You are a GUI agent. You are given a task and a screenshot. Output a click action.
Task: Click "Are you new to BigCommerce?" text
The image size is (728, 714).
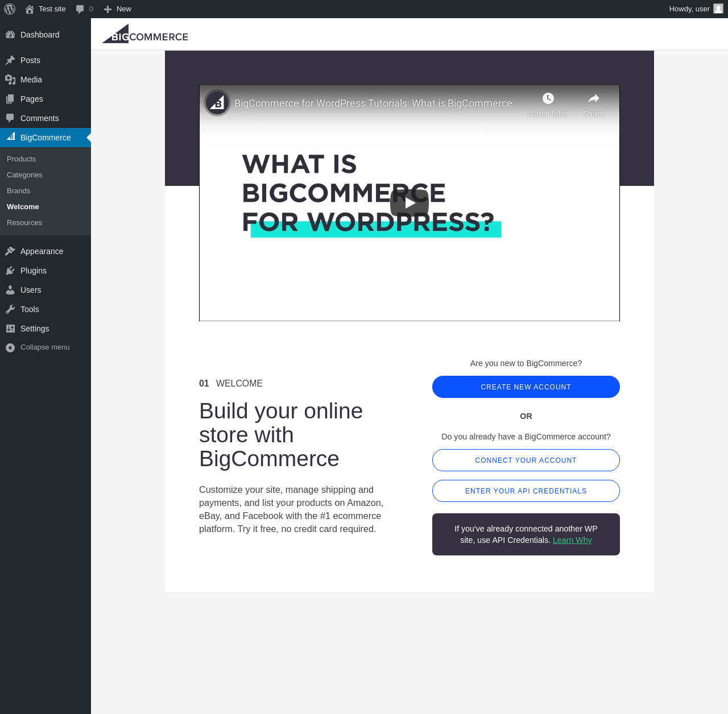(x=526, y=363)
